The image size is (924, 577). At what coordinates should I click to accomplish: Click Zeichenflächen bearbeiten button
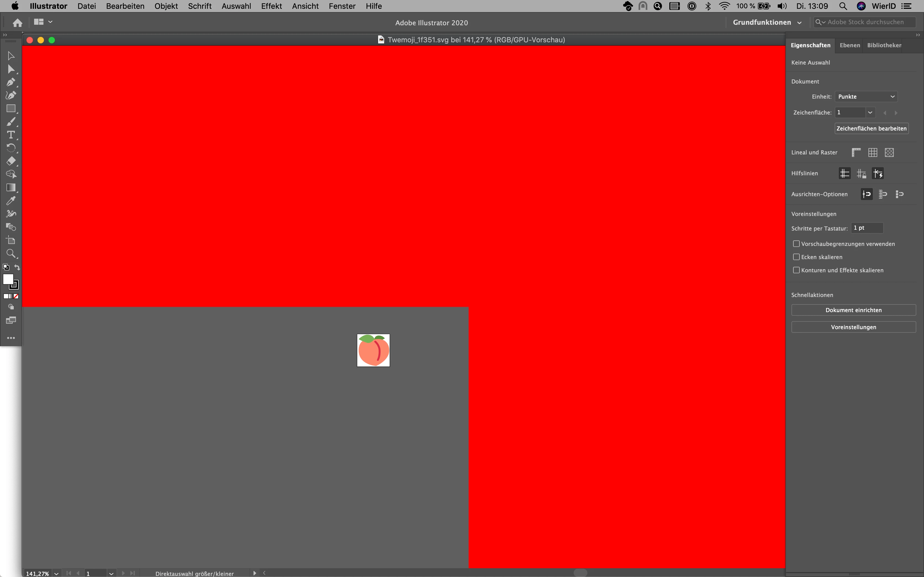[871, 128]
